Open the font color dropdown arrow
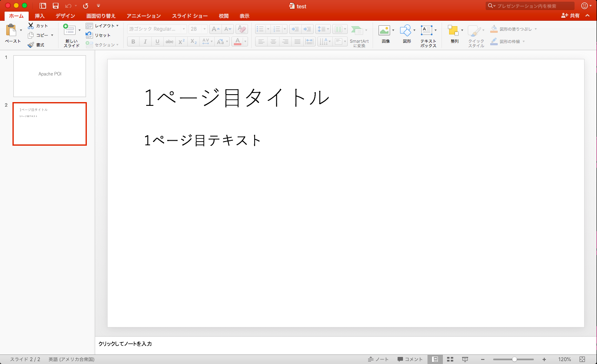 [x=245, y=42]
